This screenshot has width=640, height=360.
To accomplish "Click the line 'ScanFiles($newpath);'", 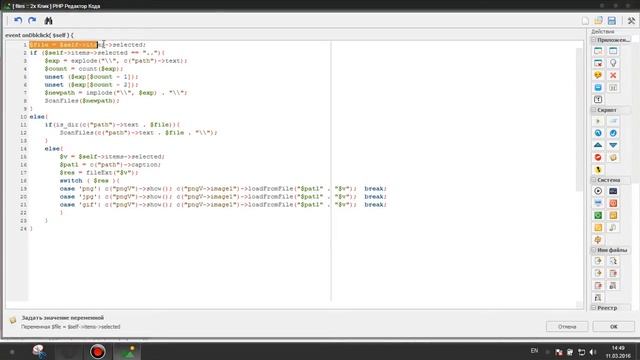I will 82,101.
